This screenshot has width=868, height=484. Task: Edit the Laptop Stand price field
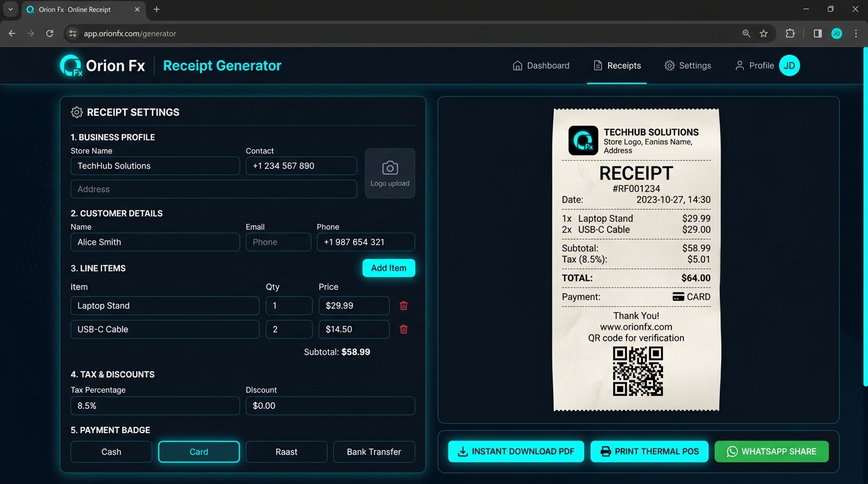click(x=354, y=306)
